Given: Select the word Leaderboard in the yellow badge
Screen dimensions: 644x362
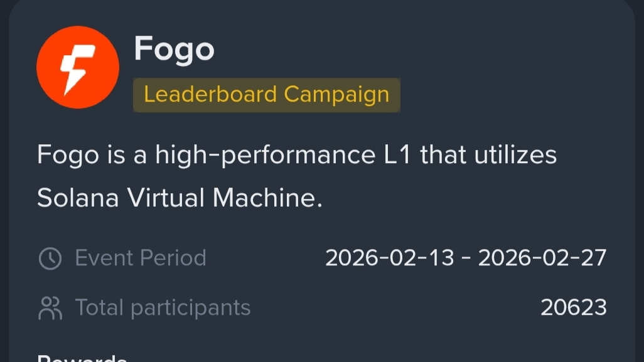Looking at the screenshot, I should (x=210, y=95).
